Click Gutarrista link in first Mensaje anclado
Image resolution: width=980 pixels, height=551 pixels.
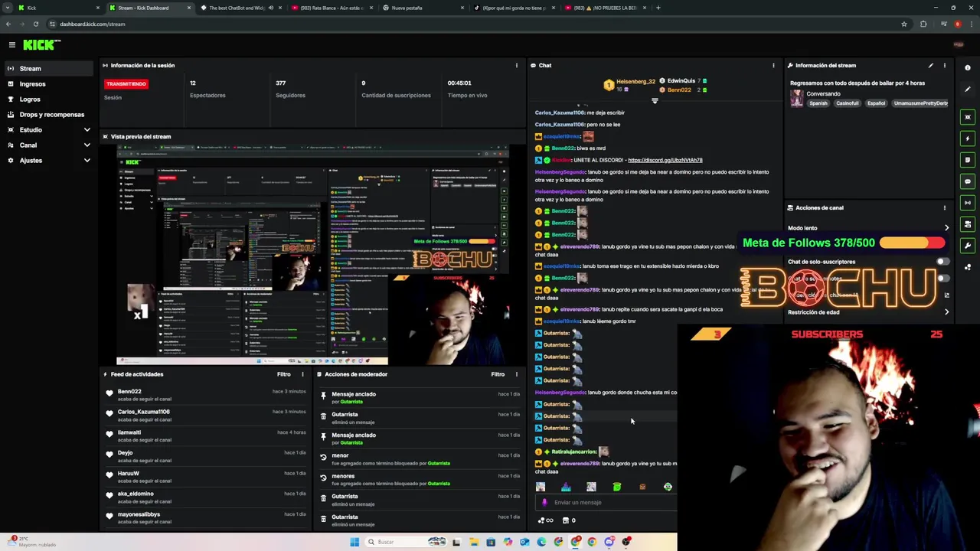351,402
